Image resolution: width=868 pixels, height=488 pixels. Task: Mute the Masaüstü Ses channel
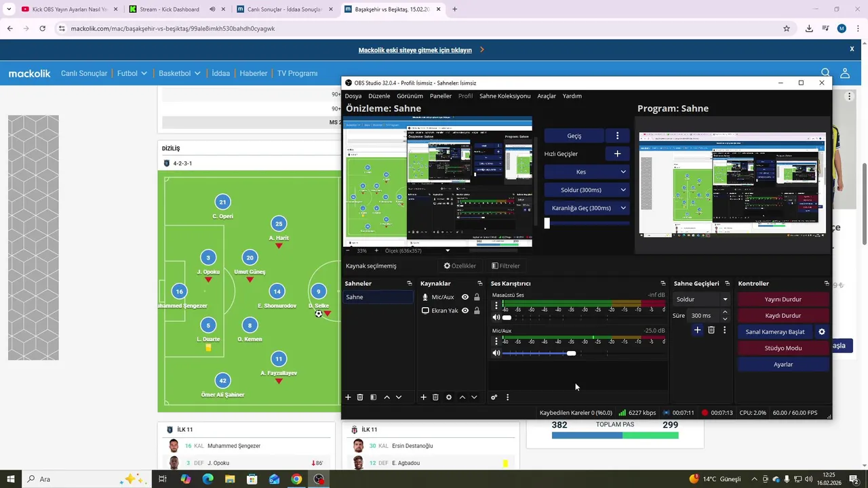click(x=496, y=317)
